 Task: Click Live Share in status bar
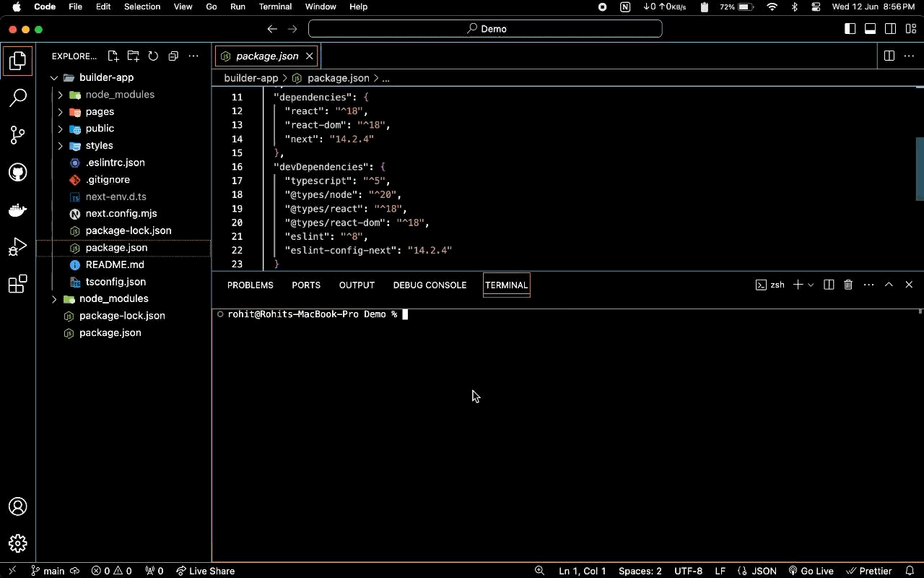[x=205, y=571]
